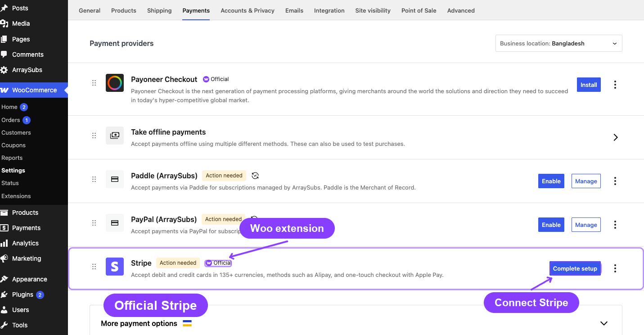Click the Payoneer Checkout logo
This screenshot has width=644, height=335.
pyautogui.click(x=115, y=83)
